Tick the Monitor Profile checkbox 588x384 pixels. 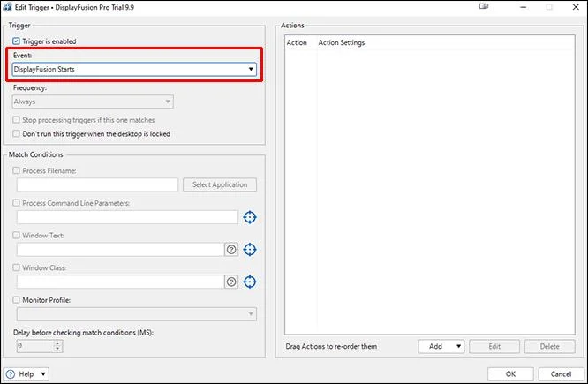(16, 300)
